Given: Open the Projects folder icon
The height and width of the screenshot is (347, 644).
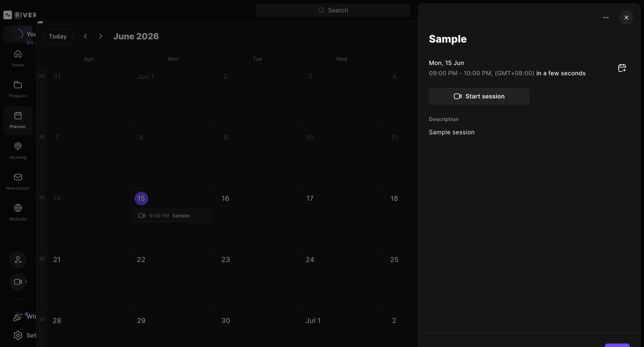Looking at the screenshot, I should tap(18, 85).
